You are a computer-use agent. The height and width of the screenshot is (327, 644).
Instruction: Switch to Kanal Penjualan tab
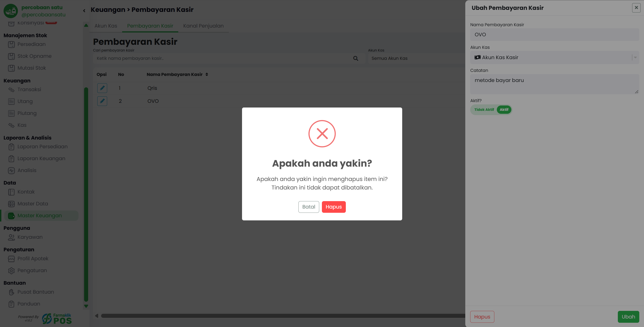[x=203, y=26]
